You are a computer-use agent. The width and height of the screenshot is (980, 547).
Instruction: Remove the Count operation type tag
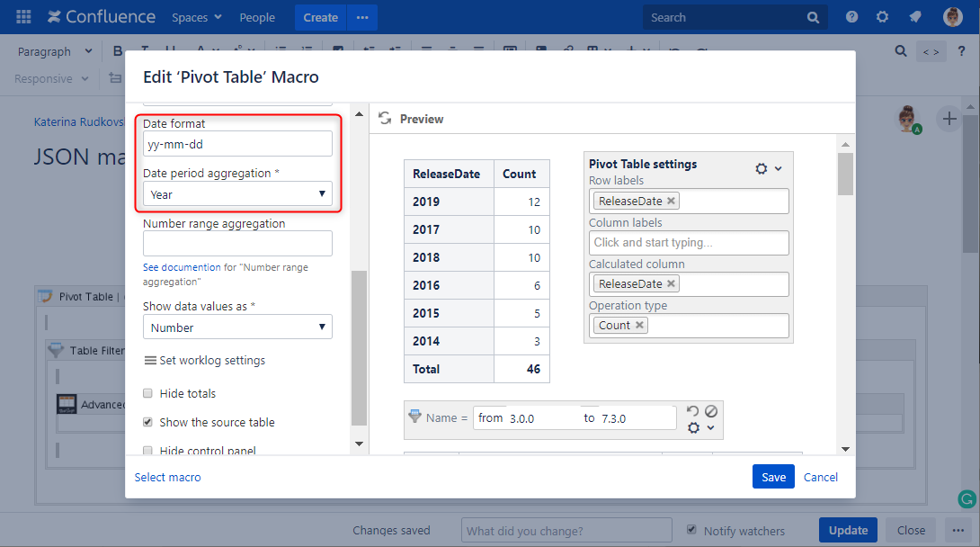639,325
